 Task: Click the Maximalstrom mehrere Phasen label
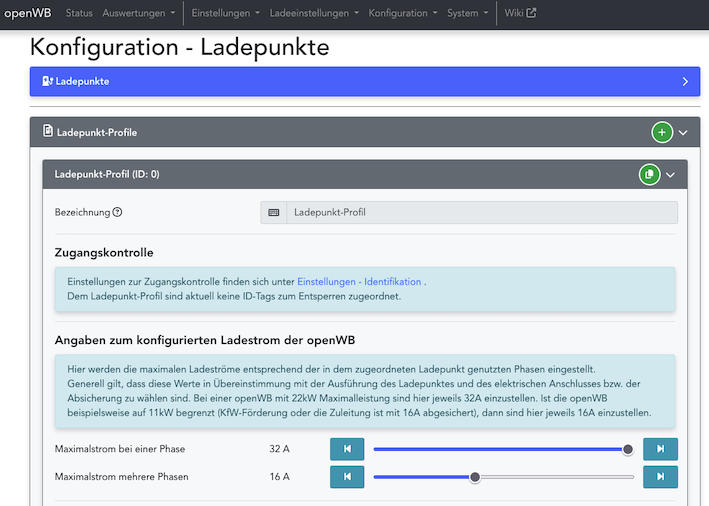coord(121,477)
